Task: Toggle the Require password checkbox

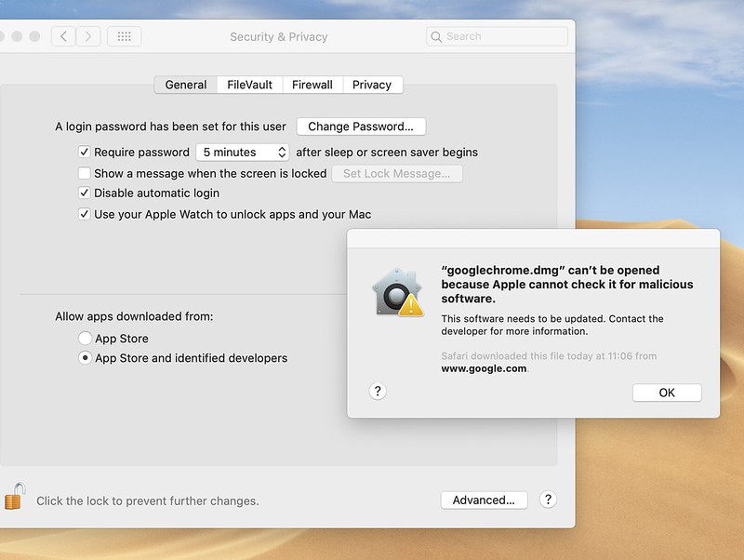Action: 84,152
